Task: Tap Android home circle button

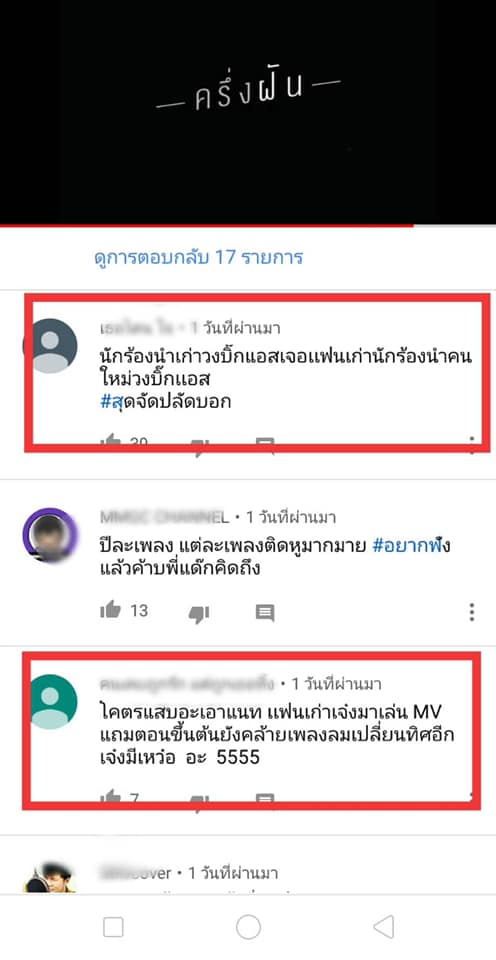Action: 248,927
